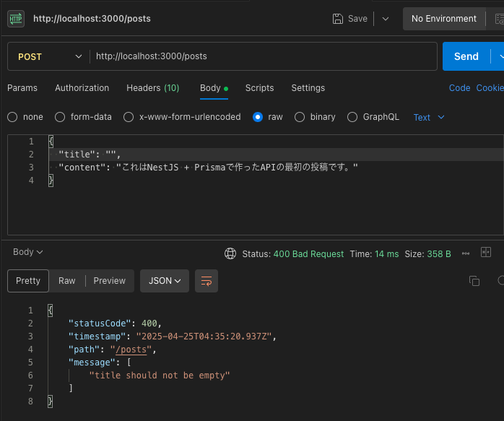
Task: Open the Scripts tab
Action: click(x=259, y=88)
